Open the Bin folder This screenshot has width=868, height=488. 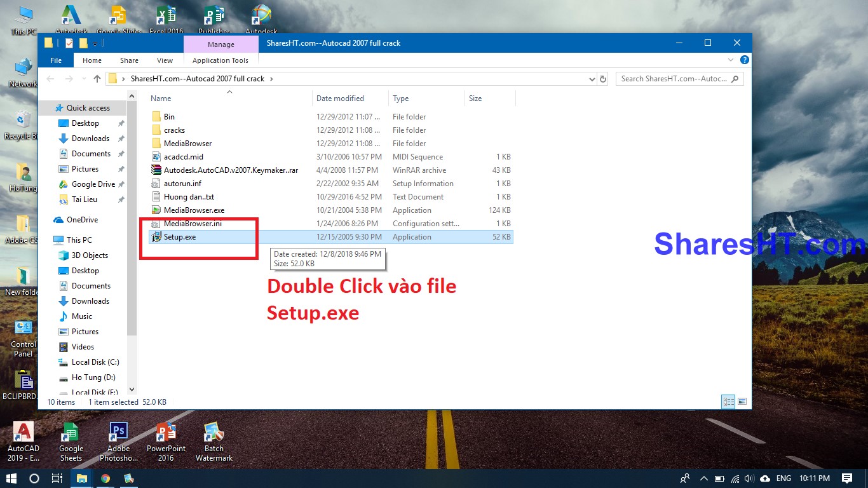click(168, 117)
